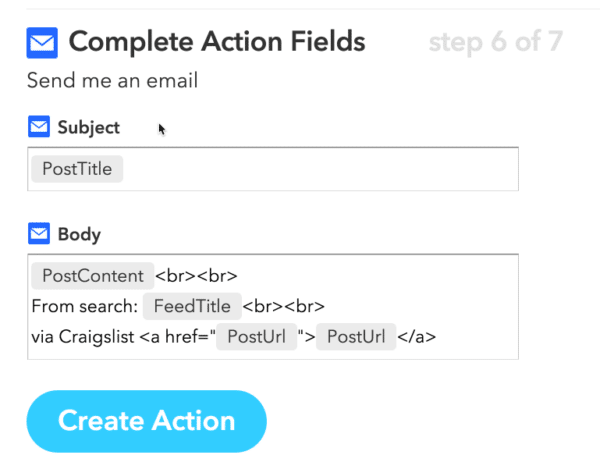
Task: Click the 'step 6 of 7' indicator
Action: [x=495, y=43]
